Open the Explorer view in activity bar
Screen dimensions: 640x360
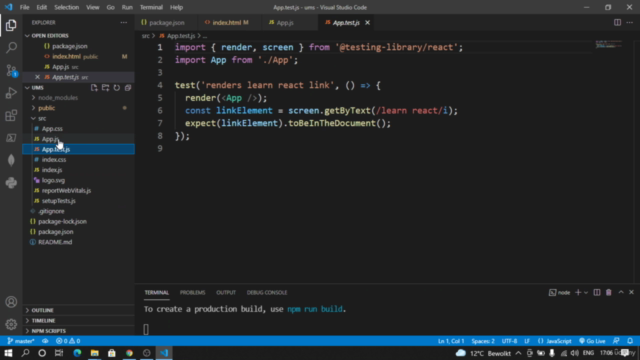[x=11, y=25]
